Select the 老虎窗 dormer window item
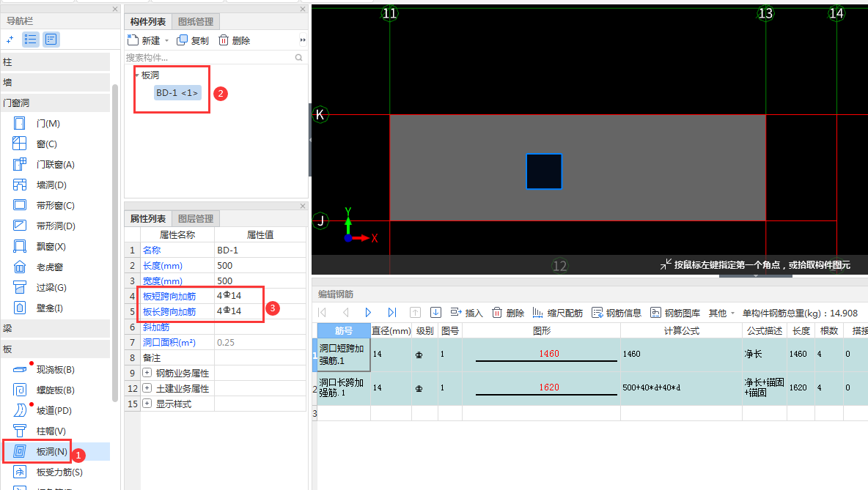868x490 pixels. [49, 267]
